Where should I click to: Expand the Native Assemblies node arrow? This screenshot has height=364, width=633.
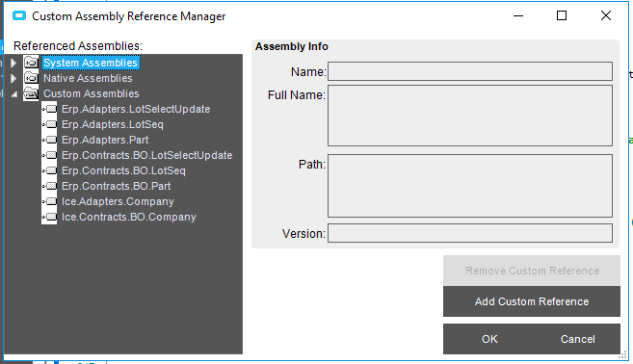(x=13, y=78)
